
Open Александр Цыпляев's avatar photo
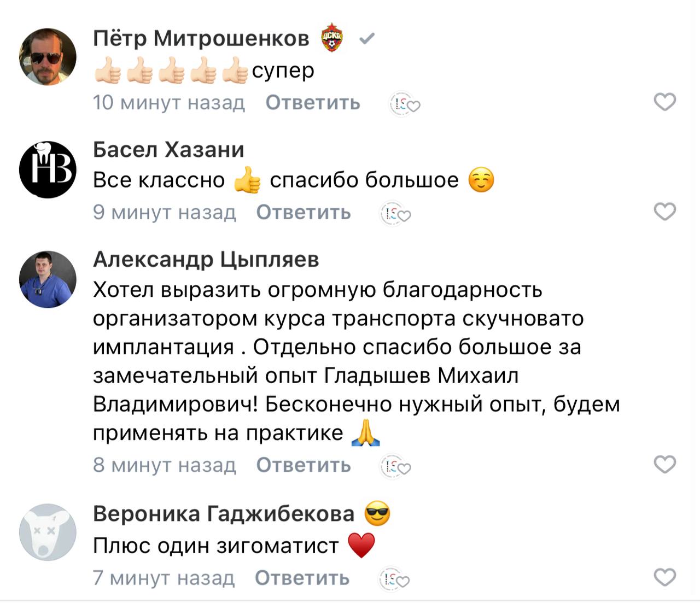pyautogui.click(x=48, y=279)
